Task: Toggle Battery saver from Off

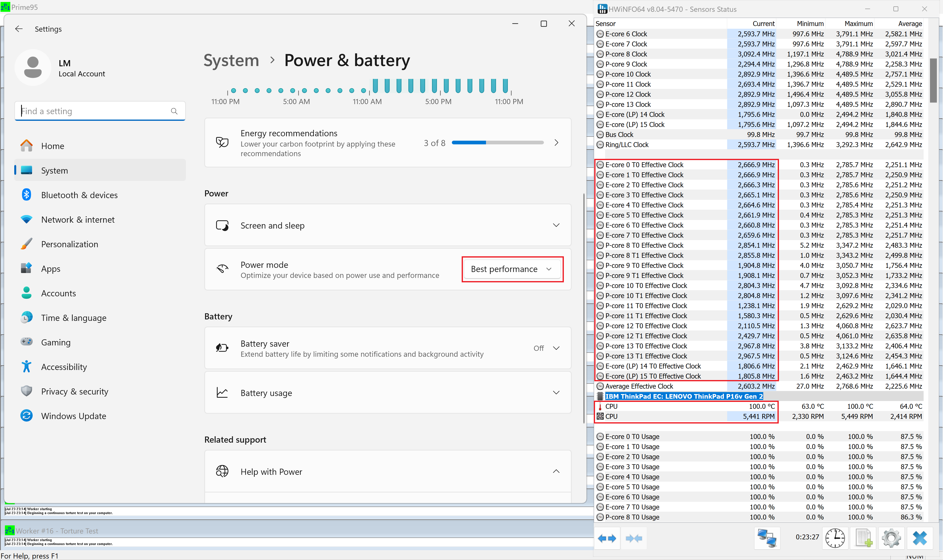Action: (x=546, y=348)
